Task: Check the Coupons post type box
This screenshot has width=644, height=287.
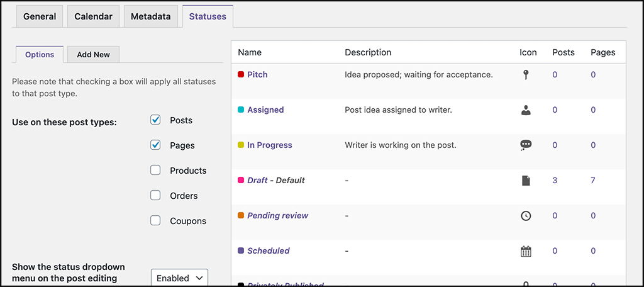Action: coord(155,221)
